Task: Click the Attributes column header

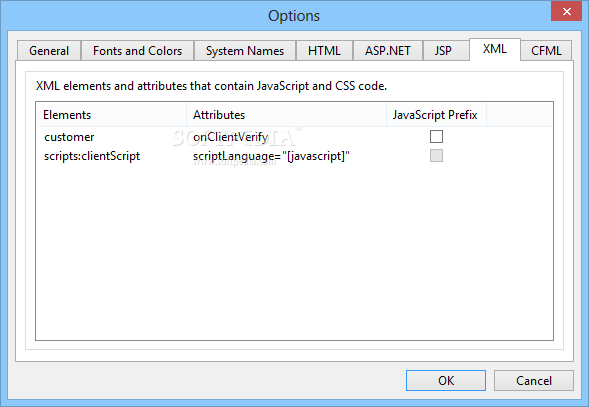Action: pos(286,115)
